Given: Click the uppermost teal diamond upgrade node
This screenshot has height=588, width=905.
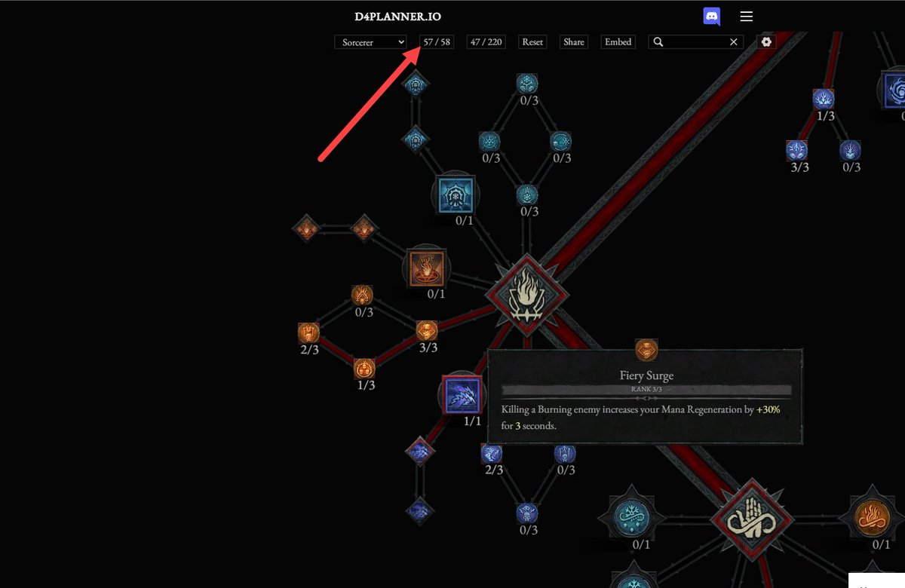Looking at the screenshot, I should [x=415, y=84].
